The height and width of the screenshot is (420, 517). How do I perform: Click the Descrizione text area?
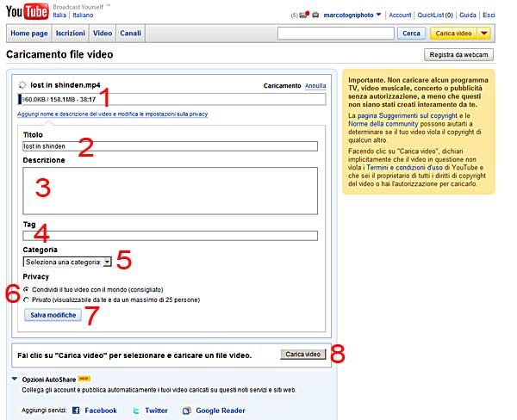pos(170,191)
